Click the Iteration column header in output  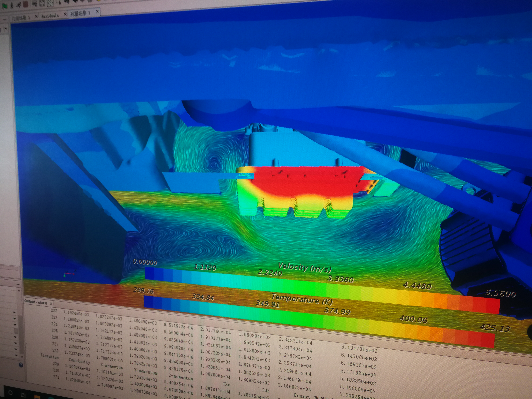click(x=50, y=356)
